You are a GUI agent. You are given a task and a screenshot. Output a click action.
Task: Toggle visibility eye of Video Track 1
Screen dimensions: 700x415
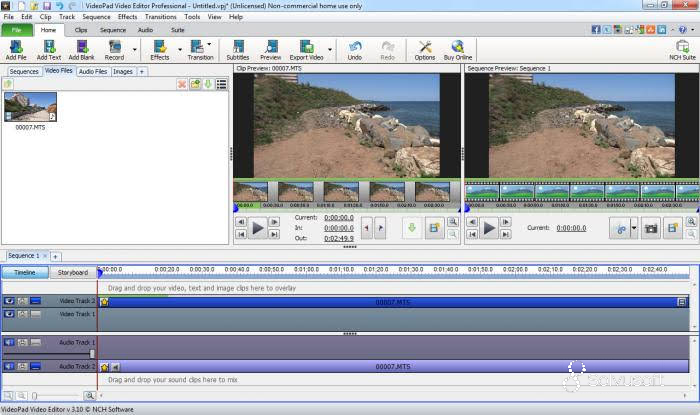tap(9, 314)
